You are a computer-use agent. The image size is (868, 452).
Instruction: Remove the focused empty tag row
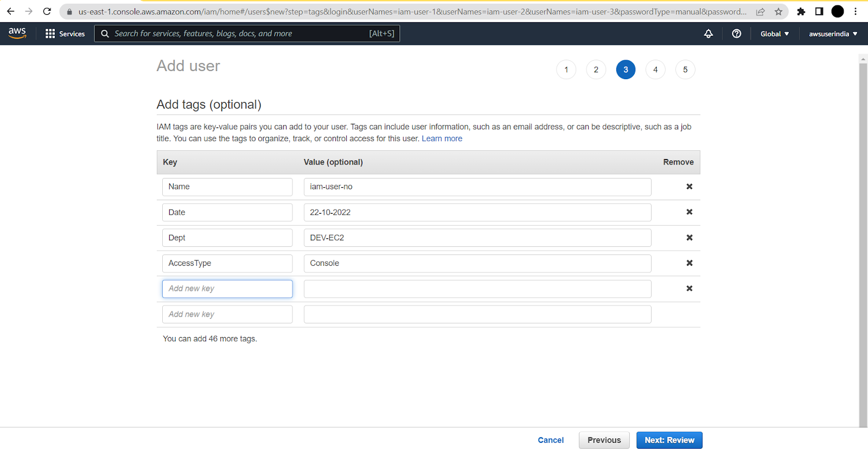(x=690, y=289)
